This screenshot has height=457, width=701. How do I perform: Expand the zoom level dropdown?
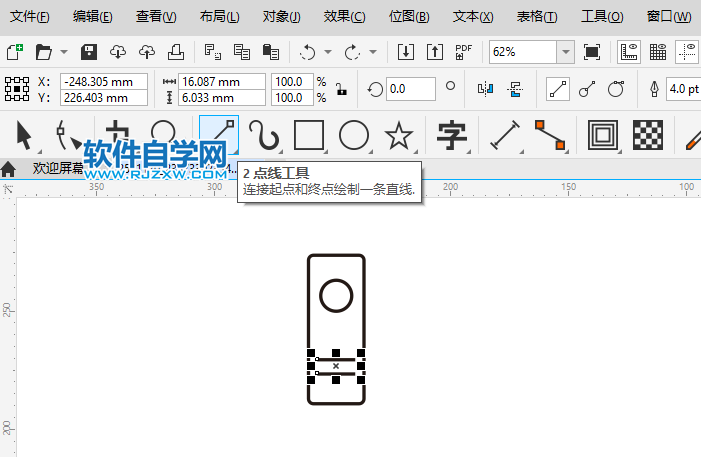[x=566, y=52]
